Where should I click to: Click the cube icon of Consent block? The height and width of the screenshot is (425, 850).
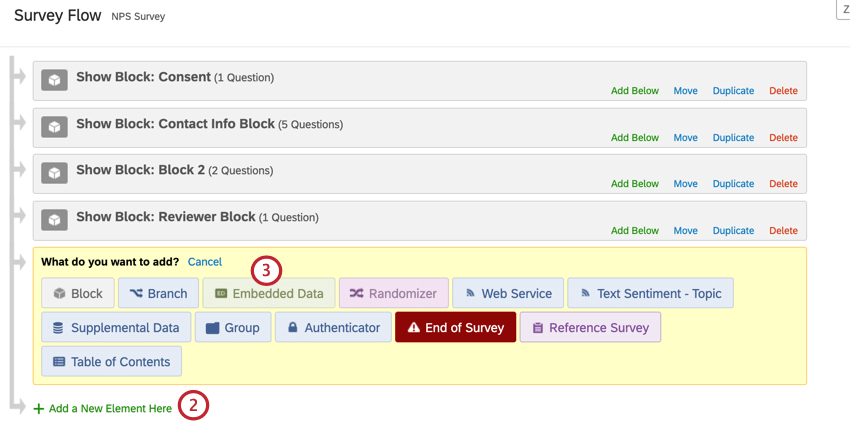[x=54, y=80]
